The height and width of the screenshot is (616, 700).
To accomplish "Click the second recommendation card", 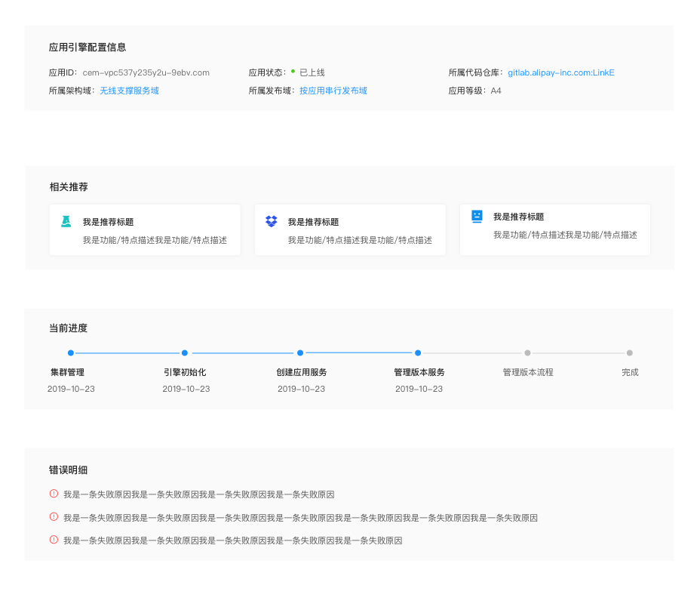I will click(x=350, y=229).
